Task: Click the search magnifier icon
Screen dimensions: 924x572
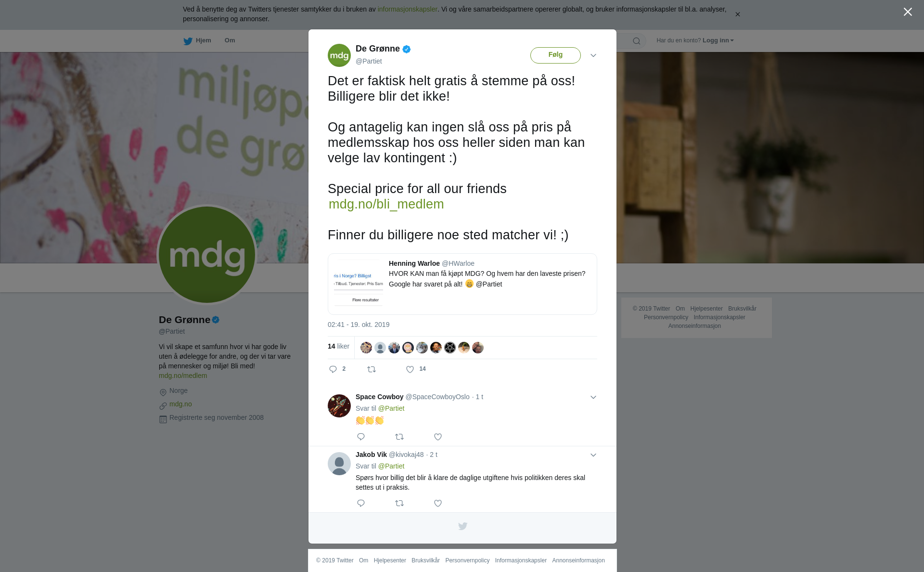Action: (x=637, y=41)
